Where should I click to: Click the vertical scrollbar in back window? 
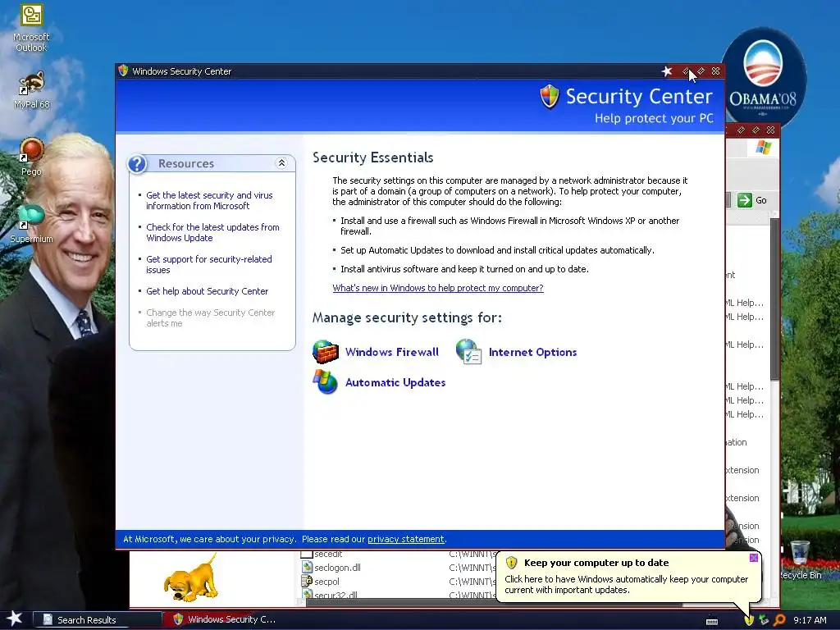click(774, 300)
